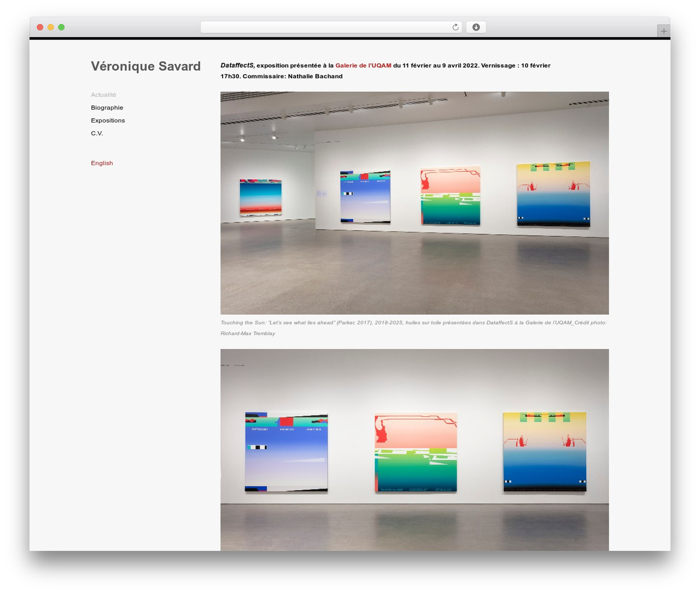Open the frontal three-paintings photo
This screenshot has height=593, width=700.
coord(415,450)
